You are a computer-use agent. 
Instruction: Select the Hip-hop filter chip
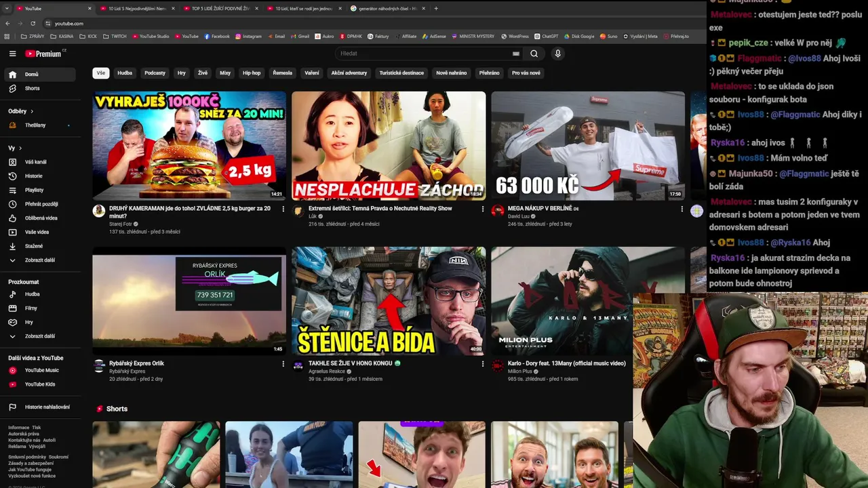click(252, 73)
